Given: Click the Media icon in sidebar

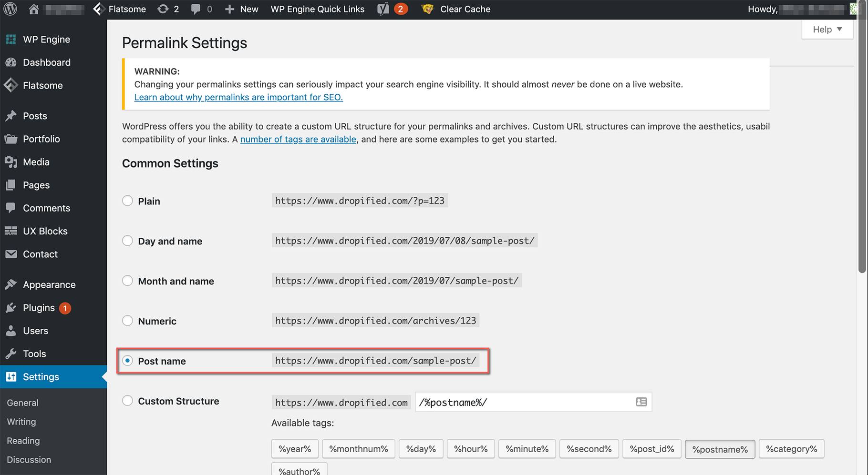Looking at the screenshot, I should 11,162.
